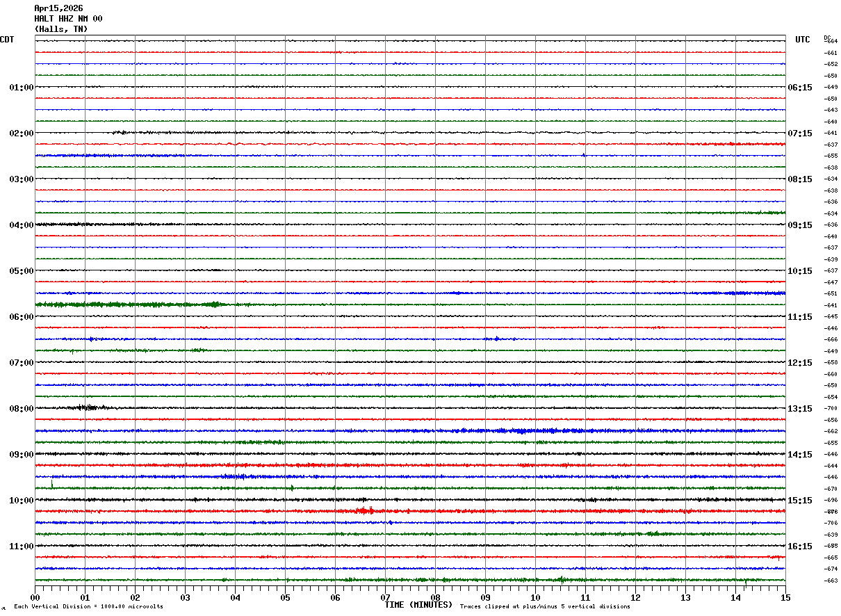
Task: Click the 02:00 CDT time label
Action: pyautogui.click(x=22, y=133)
